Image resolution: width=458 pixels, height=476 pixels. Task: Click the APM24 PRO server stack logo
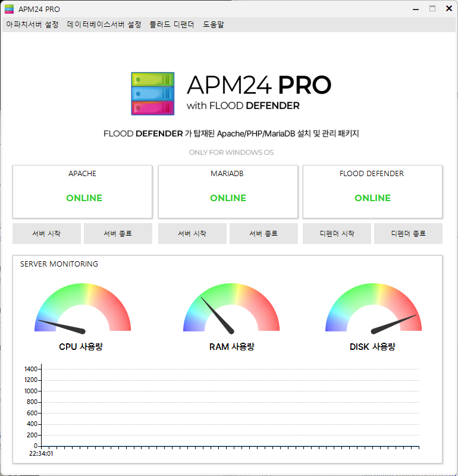click(153, 93)
